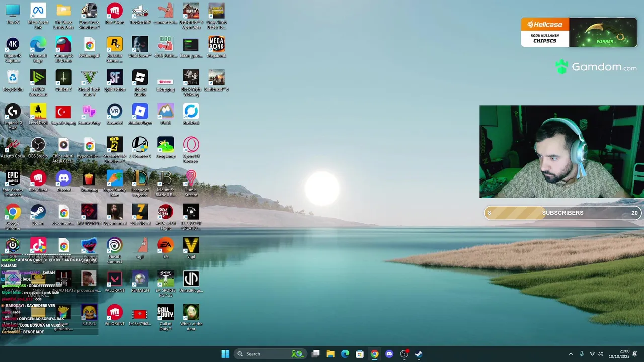Screen dimensions: 644x362
Task: Open Logitech G HUB shortcut
Action: point(13,116)
